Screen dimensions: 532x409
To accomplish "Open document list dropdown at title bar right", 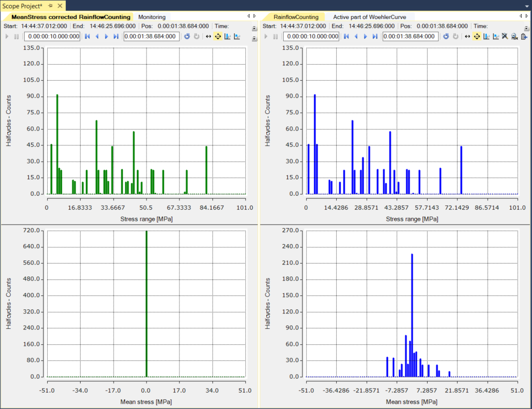I will coord(527,6).
